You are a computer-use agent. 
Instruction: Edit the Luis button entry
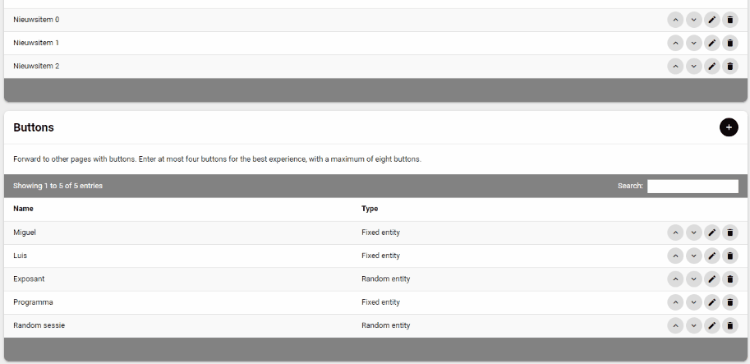(712, 256)
